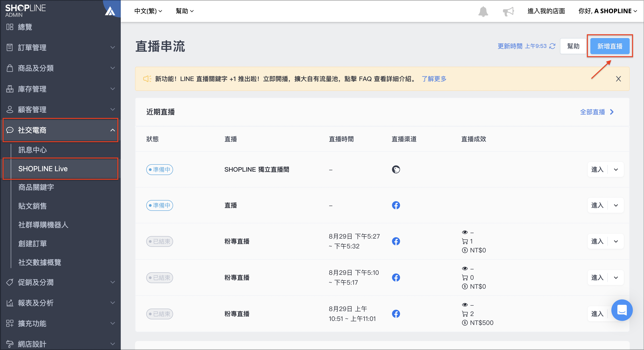Click the 更新時間 上午9:53 text
Screen dimensions: 644x350
point(522,46)
